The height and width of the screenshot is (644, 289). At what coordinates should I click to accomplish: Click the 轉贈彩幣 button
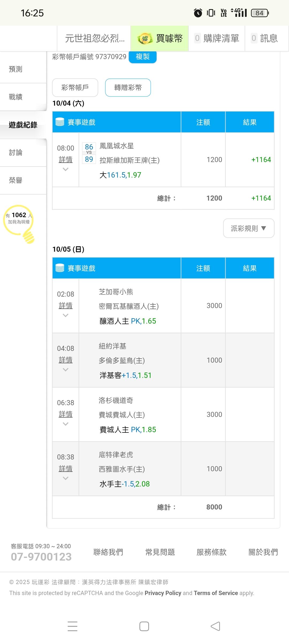(128, 87)
